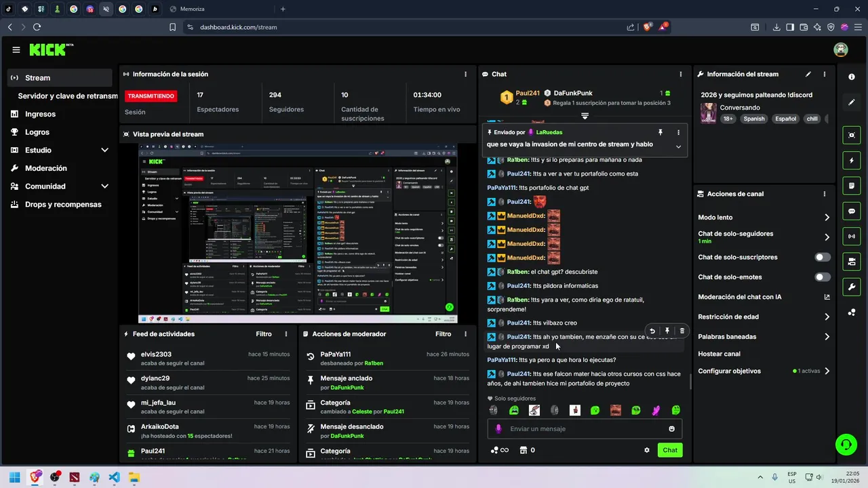Click the info icon in the right sidebar
868x488 pixels.
pos(852,77)
